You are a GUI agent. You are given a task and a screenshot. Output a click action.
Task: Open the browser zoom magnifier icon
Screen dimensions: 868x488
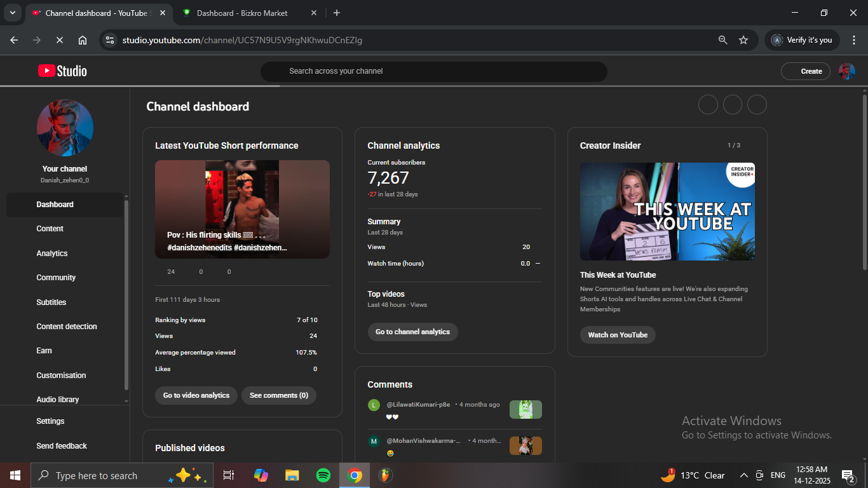point(722,40)
